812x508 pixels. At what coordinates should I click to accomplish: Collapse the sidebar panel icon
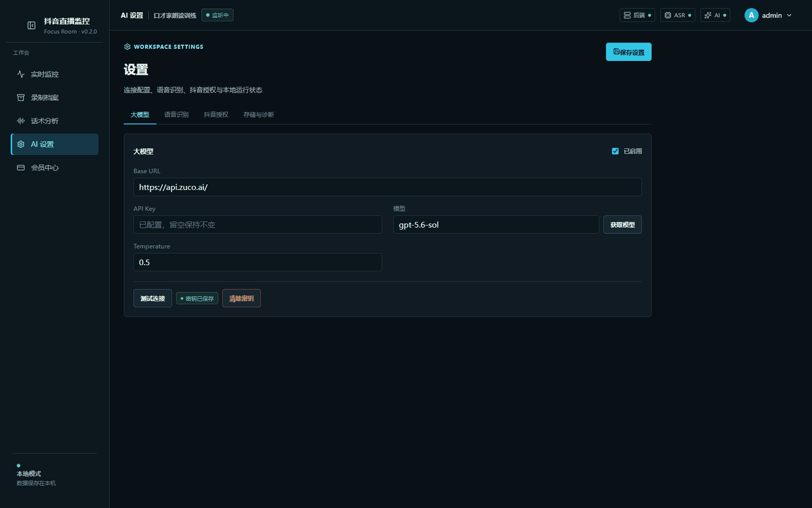tap(31, 26)
